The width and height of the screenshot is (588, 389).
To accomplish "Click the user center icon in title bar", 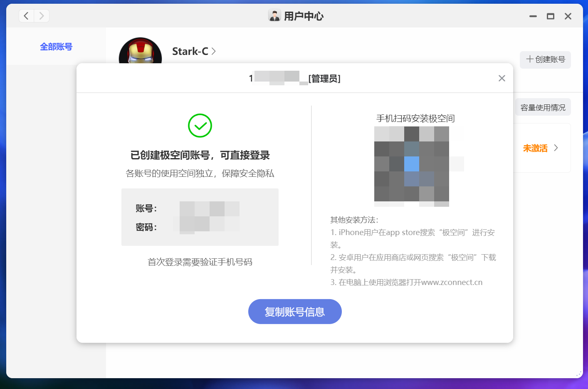I will (x=274, y=15).
